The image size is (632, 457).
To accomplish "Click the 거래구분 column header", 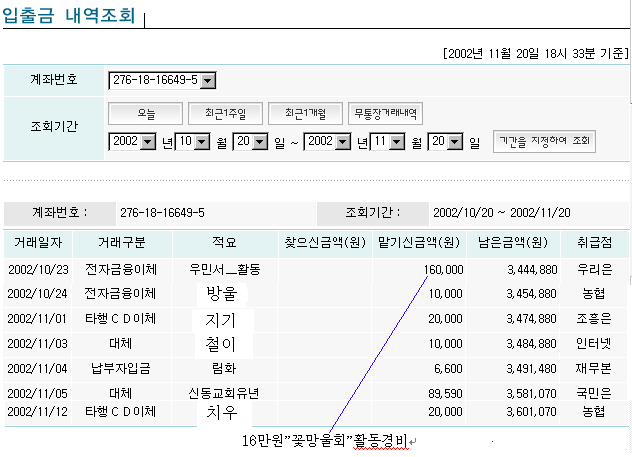I will pos(123,242).
